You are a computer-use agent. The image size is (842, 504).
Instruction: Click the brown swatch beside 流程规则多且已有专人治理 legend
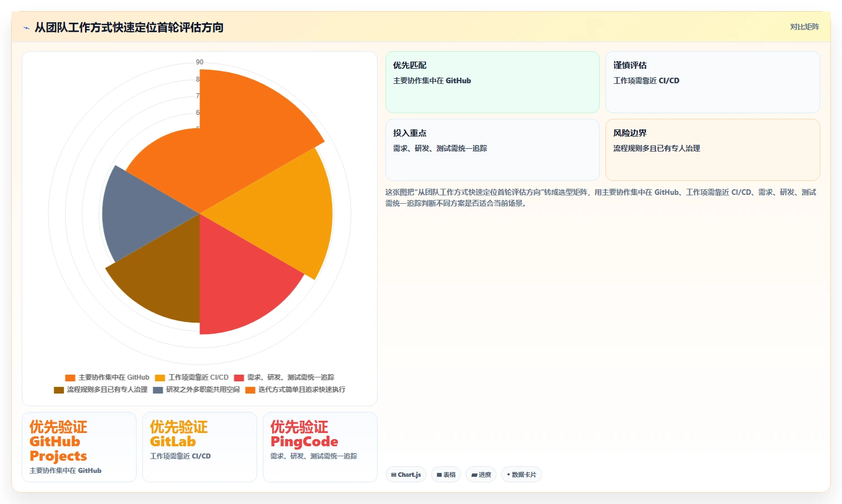[x=59, y=390]
